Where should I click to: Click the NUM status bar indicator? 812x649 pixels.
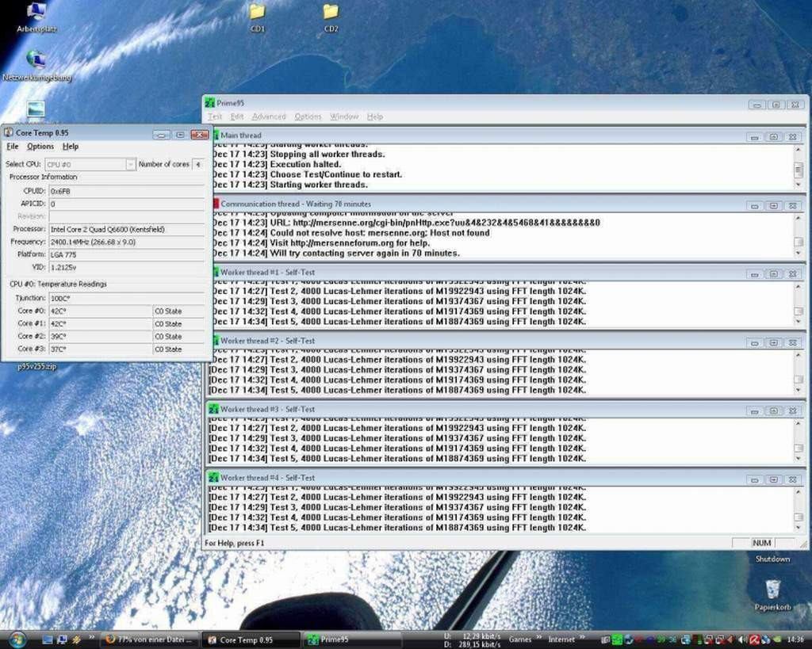click(761, 543)
